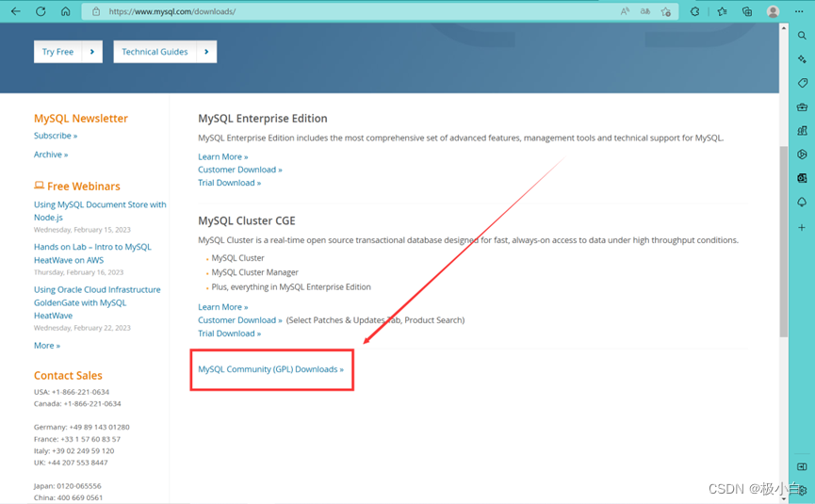This screenshot has height=504, width=815.
Task: Click the arrow beside Technical Guides
Action: (206, 52)
